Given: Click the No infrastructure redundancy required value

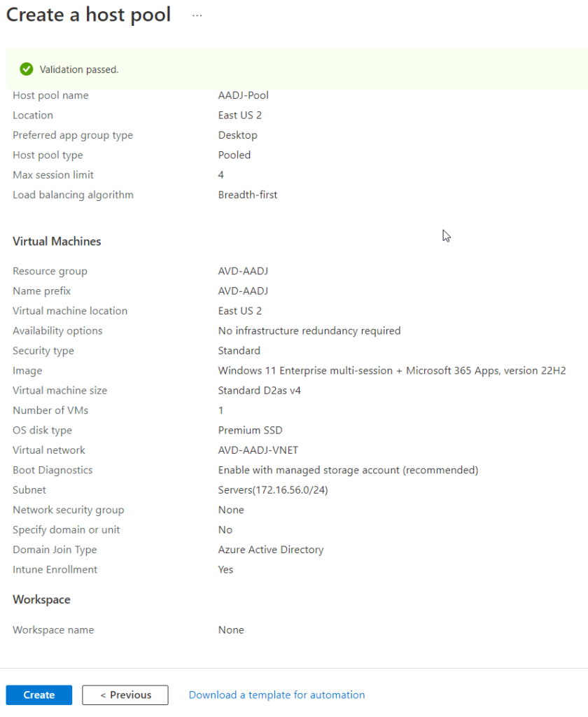Looking at the screenshot, I should tap(309, 330).
